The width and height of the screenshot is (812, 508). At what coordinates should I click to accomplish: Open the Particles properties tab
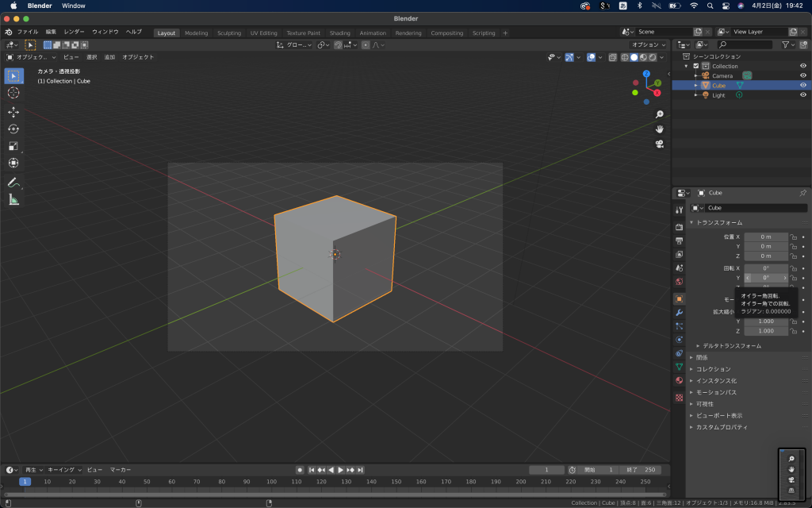coord(679,326)
